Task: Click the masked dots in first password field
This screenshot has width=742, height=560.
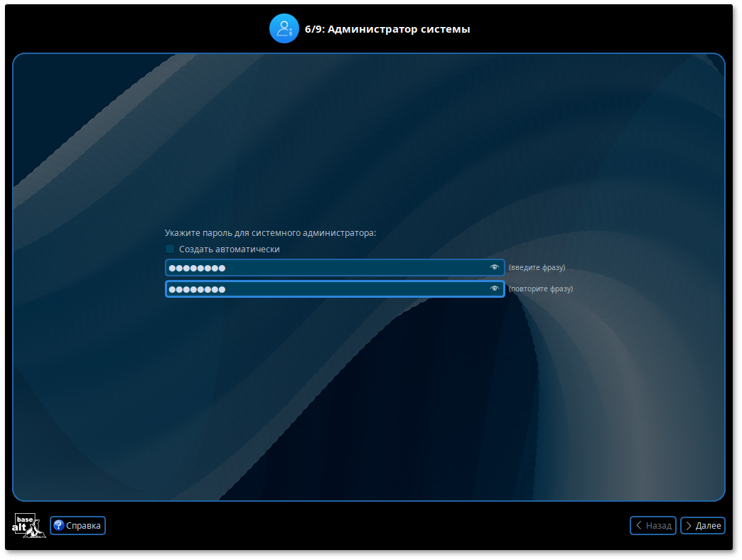Action: (x=197, y=268)
